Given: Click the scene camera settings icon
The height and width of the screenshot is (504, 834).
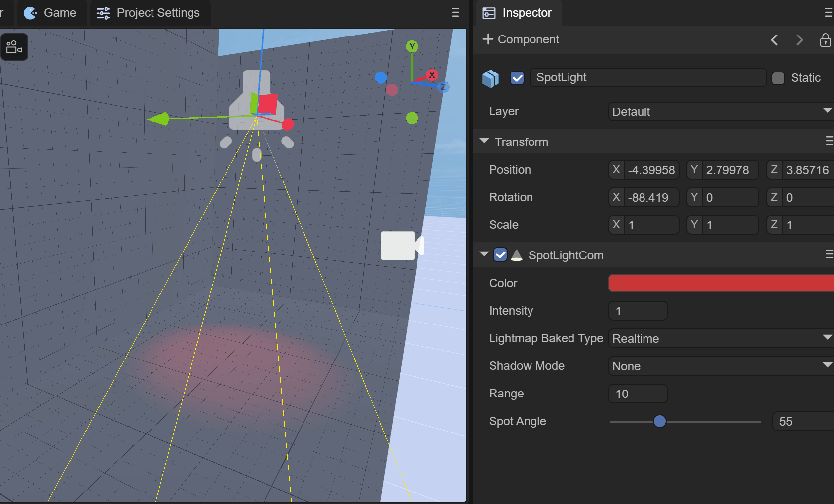Looking at the screenshot, I should 14,47.
